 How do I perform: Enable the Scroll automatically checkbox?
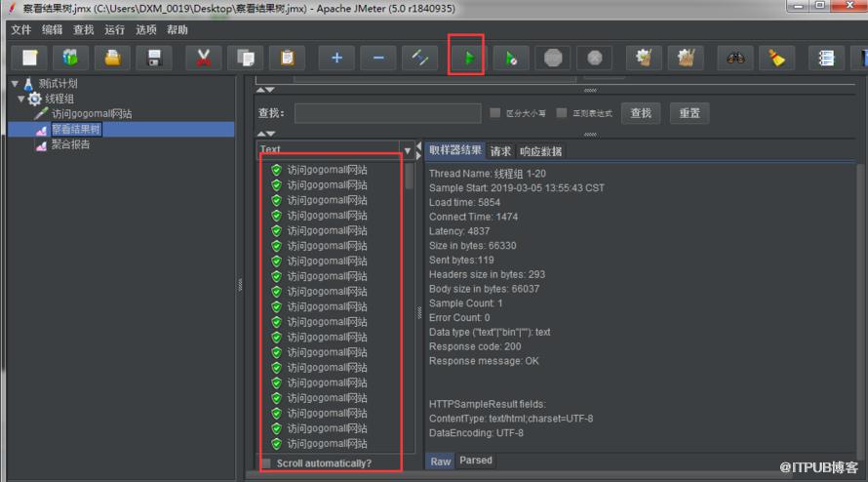[266, 462]
